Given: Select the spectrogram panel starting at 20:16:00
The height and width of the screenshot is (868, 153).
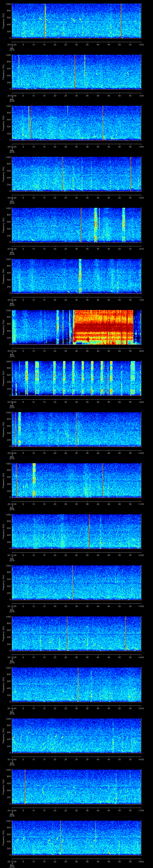Looking at the screenshot, I should tap(76, 787).
